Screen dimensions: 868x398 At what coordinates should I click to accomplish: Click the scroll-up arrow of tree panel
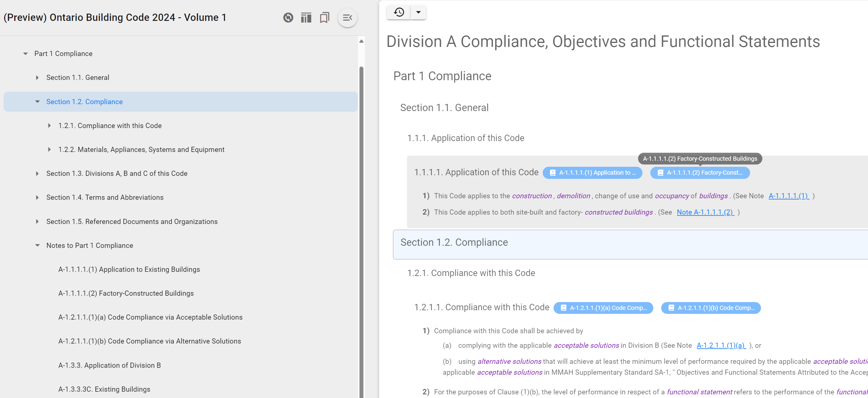[361, 41]
